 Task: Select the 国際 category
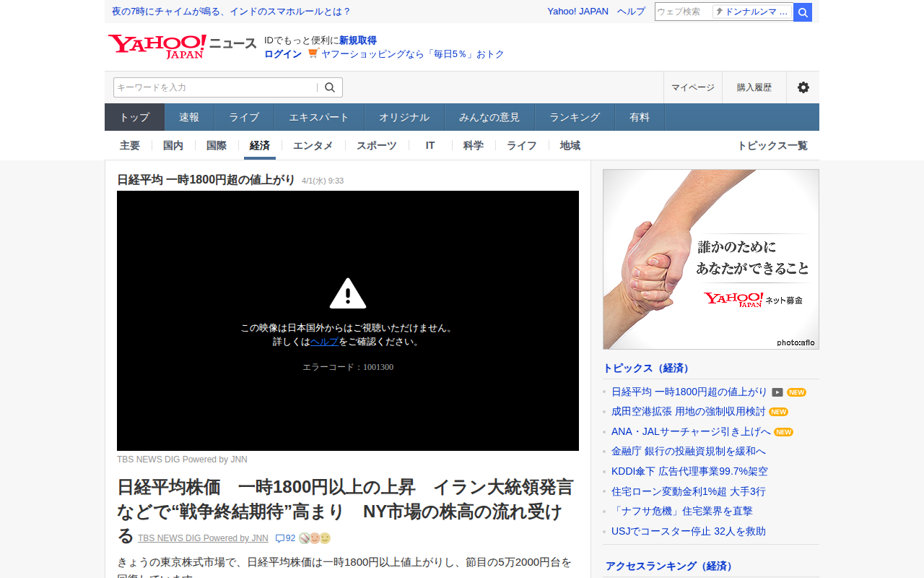tap(217, 145)
